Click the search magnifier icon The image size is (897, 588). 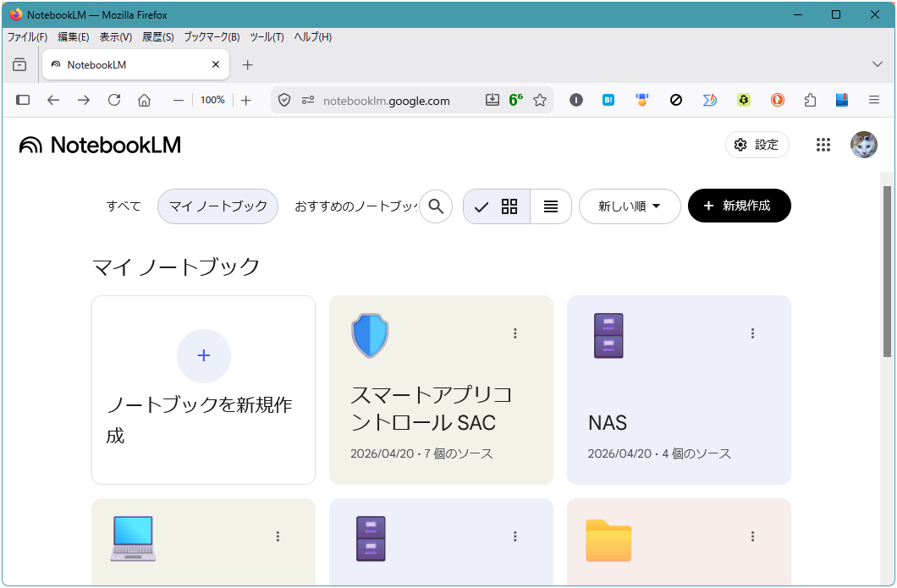click(x=436, y=206)
